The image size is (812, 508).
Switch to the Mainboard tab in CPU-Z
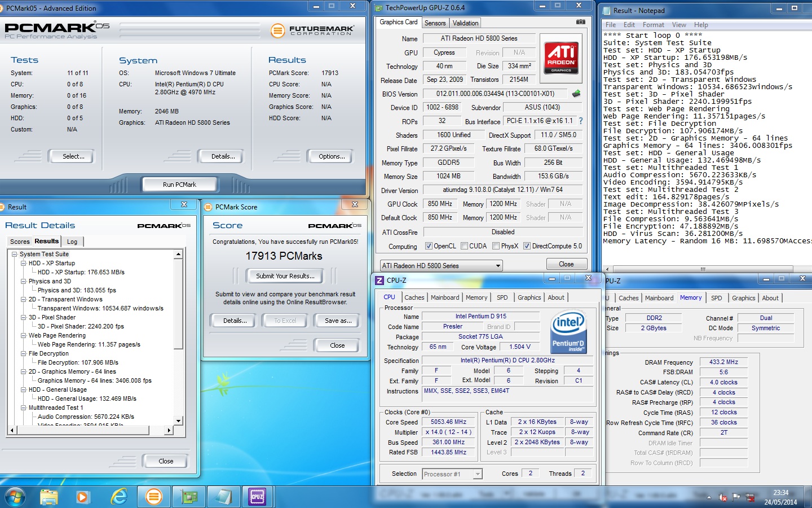click(445, 297)
